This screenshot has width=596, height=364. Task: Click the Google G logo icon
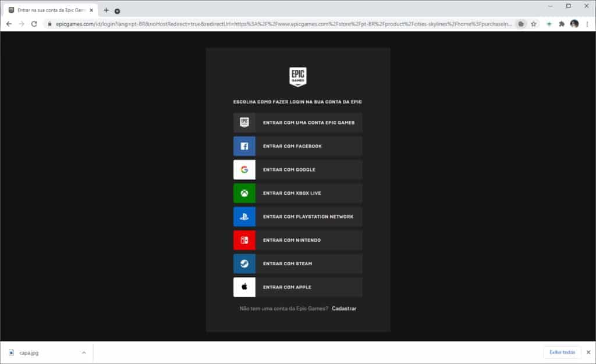tap(244, 170)
